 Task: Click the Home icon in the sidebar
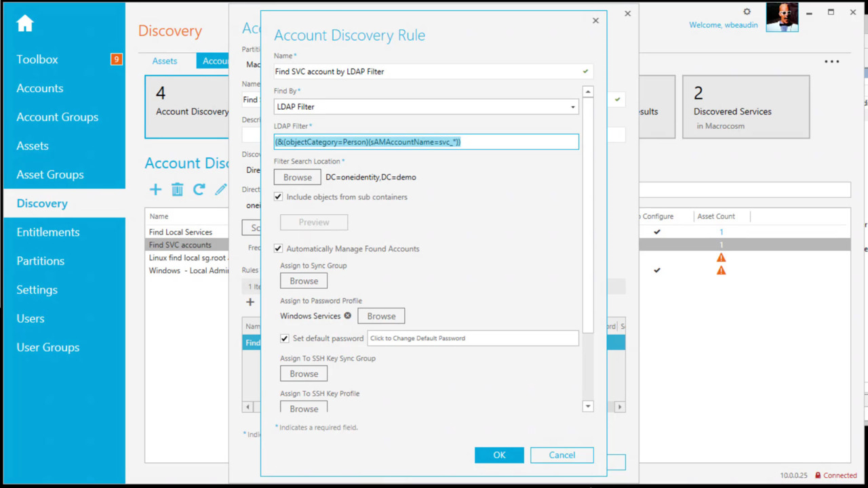point(25,24)
